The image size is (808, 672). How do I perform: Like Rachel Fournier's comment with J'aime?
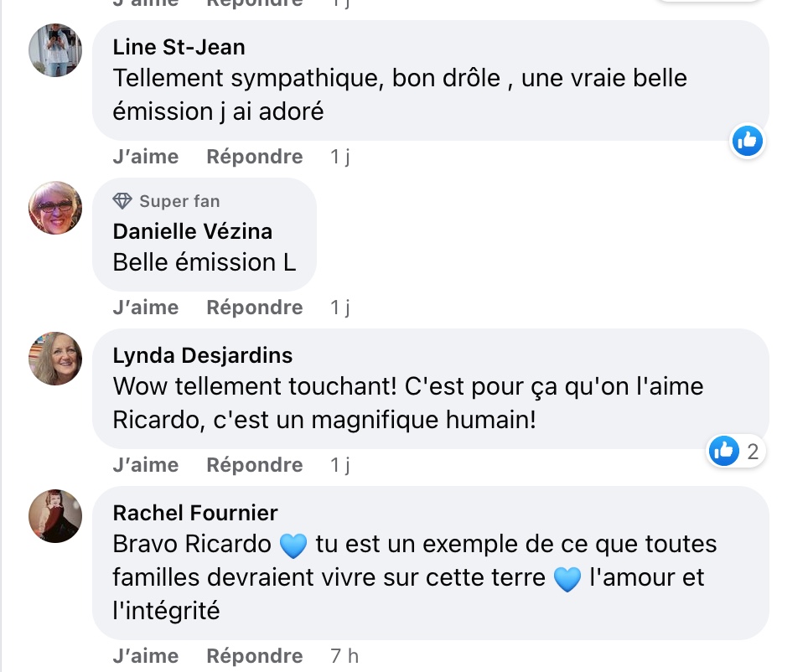146,656
